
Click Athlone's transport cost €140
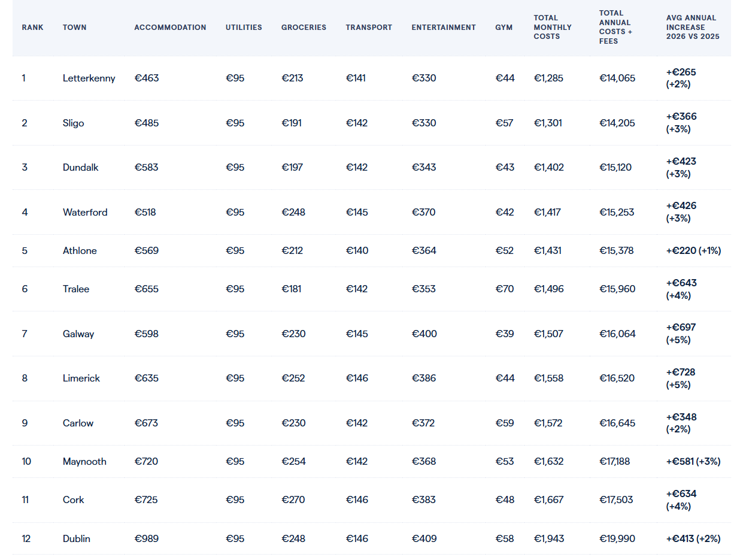coord(357,250)
